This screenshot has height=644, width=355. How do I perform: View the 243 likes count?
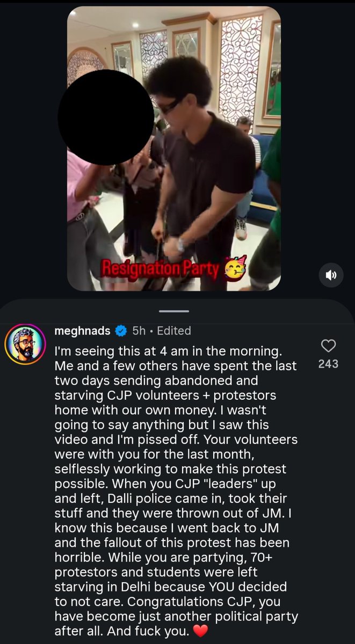pyautogui.click(x=328, y=364)
